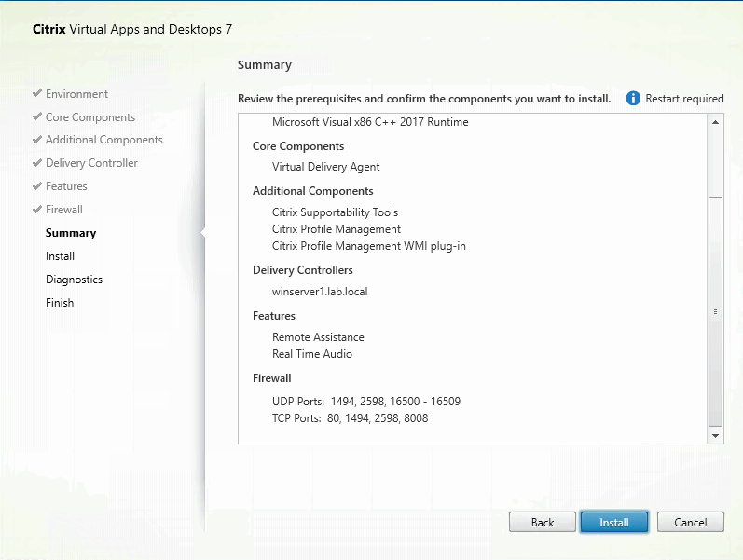This screenshot has width=743, height=560.
Task: Select the Summary step in sidebar
Action: (x=71, y=233)
